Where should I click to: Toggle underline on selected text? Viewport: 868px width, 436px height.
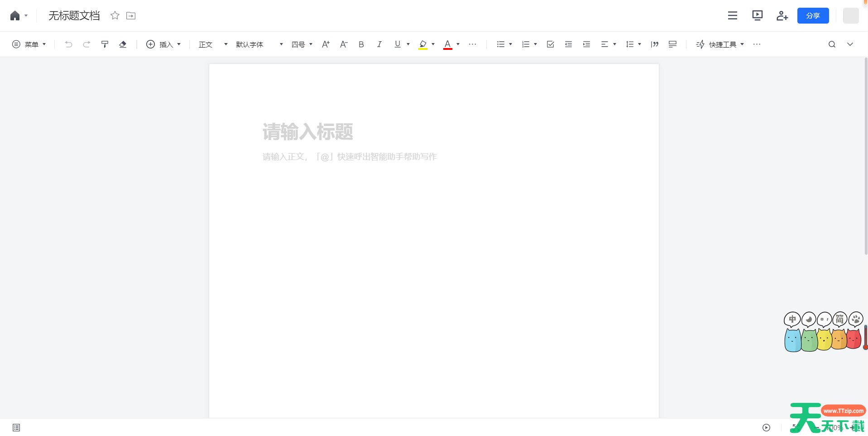[x=397, y=44]
